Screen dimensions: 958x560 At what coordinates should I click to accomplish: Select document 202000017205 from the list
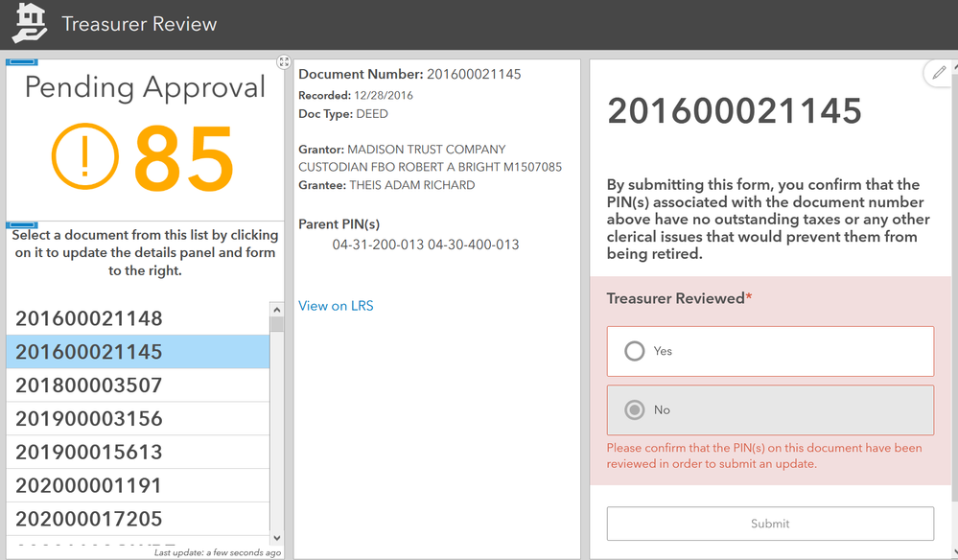pyautogui.click(x=137, y=519)
